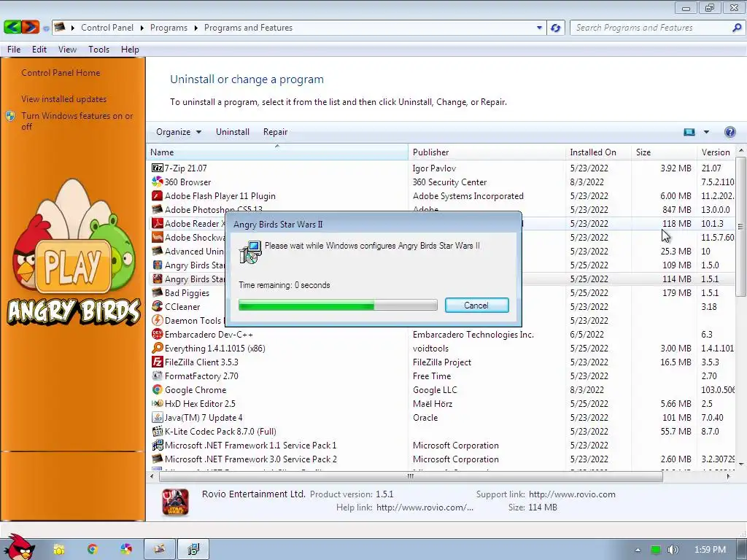
Task: Open Turn Windows features on or off
Action: coord(77,121)
